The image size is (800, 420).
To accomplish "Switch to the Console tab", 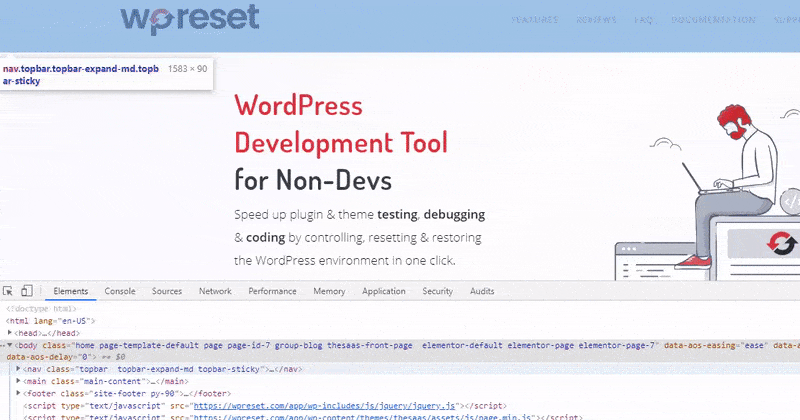I will click(120, 291).
